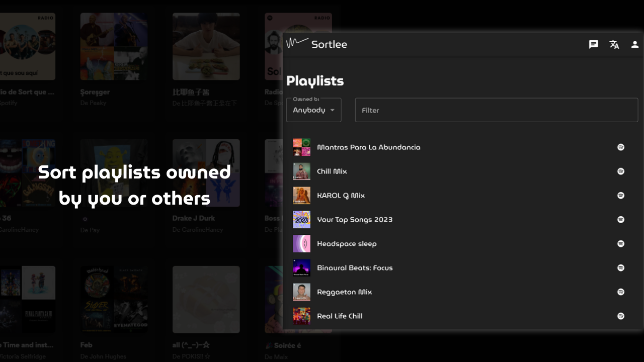Click Spotify icon beside Real Life Chill
644x362 pixels.
coord(621,316)
